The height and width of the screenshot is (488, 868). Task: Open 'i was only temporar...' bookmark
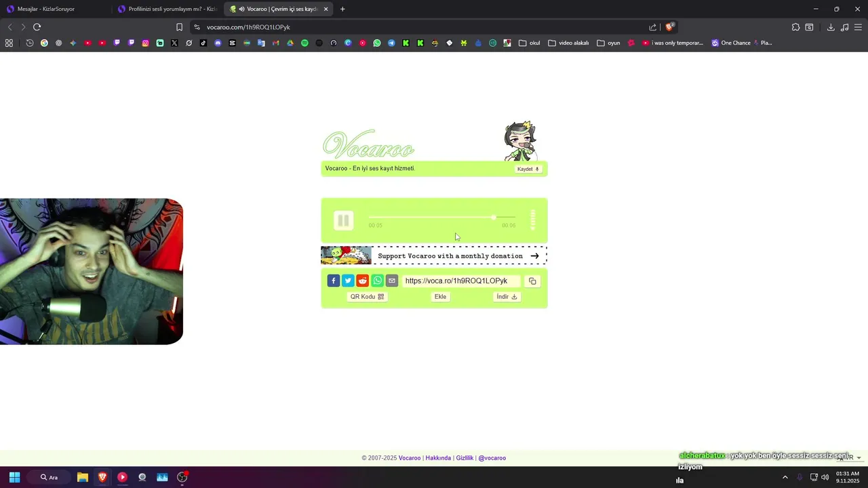(672, 43)
